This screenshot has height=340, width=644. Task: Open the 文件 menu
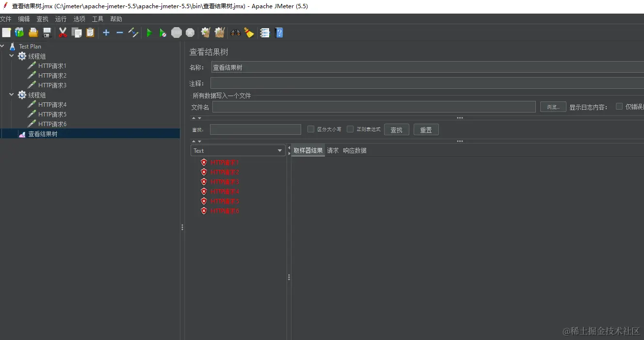(x=5, y=19)
